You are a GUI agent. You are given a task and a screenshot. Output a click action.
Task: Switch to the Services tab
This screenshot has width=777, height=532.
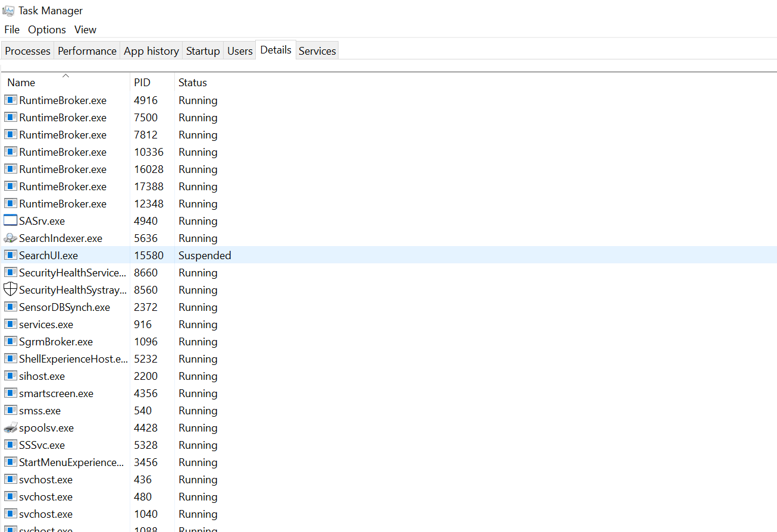tap(317, 51)
